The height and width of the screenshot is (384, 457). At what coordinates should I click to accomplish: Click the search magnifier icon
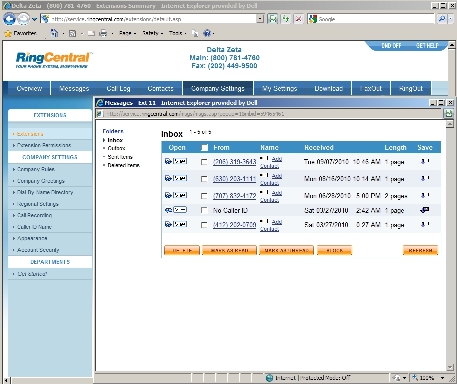click(442, 19)
